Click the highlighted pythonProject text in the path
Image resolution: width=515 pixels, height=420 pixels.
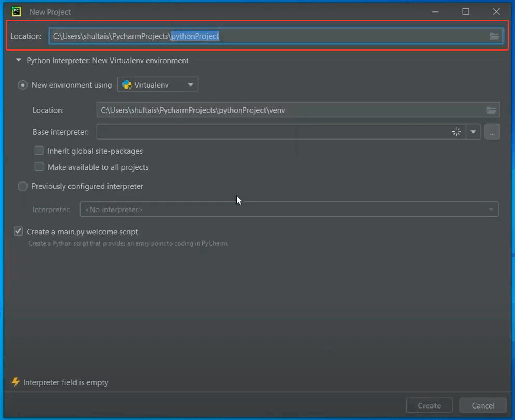coord(195,36)
